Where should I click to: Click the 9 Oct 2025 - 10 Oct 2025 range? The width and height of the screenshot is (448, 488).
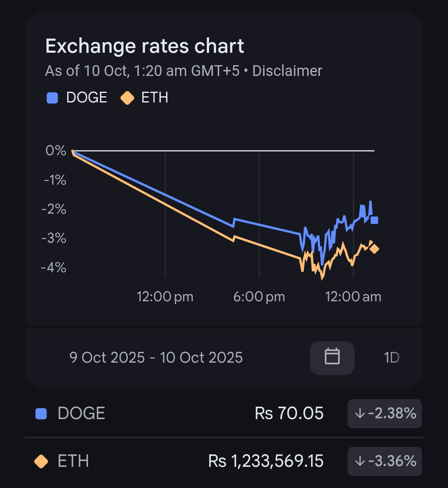[156, 357]
